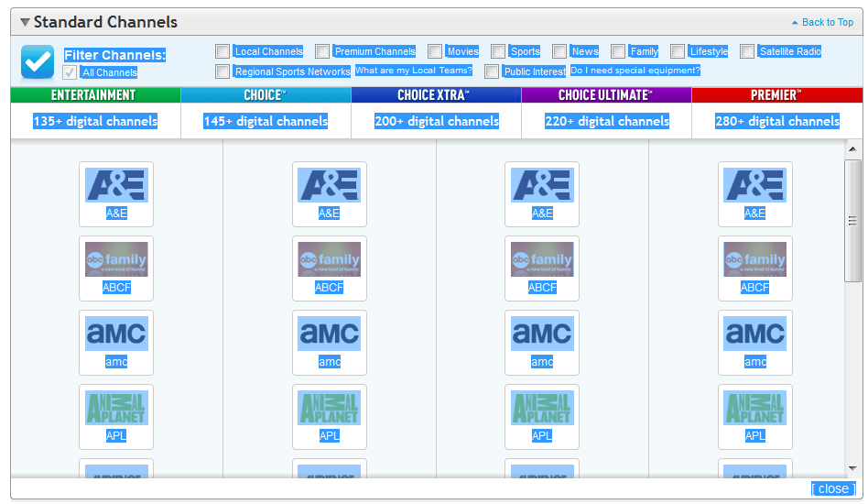The width and height of the screenshot is (868, 504).
Task: Click the '200+ digital channels' text
Action: pyautogui.click(x=437, y=121)
